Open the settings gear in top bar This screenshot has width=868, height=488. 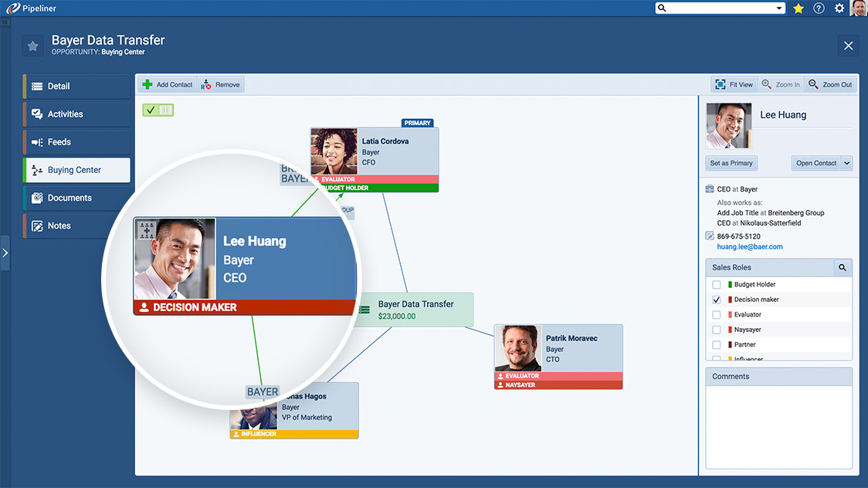[839, 8]
